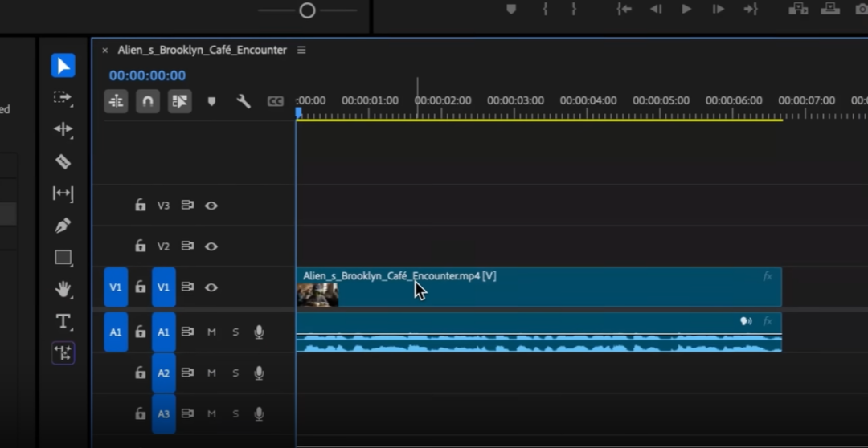This screenshot has height=448, width=868.
Task: Click the 00:00:04:00 mark on time ruler
Action: 588,101
